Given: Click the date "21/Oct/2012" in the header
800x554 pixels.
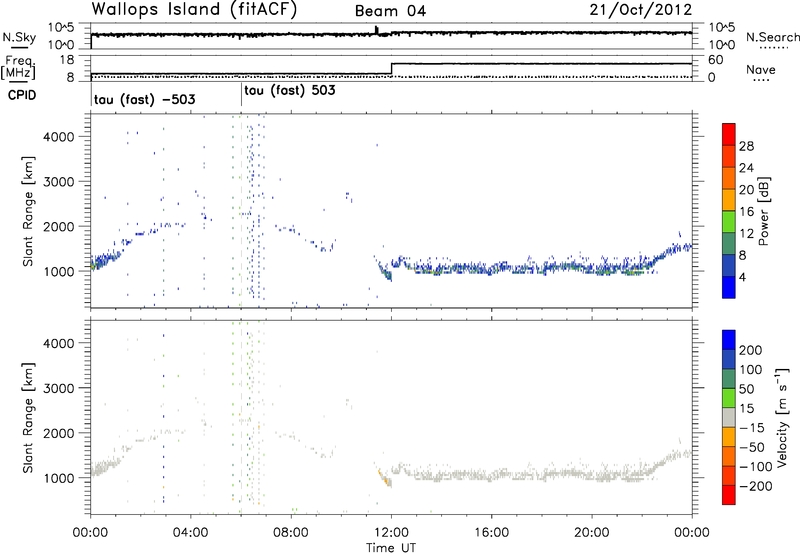Looking at the screenshot, I should (x=641, y=10).
